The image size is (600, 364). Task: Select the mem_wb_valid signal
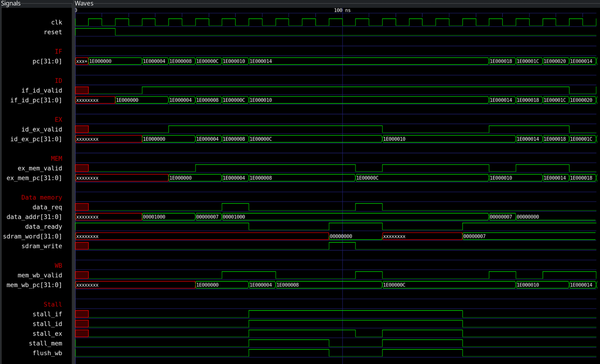coord(40,275)
